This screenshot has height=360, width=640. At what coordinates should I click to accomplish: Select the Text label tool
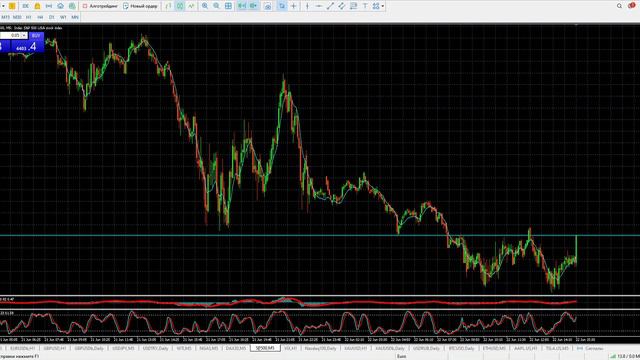point(365,6)
